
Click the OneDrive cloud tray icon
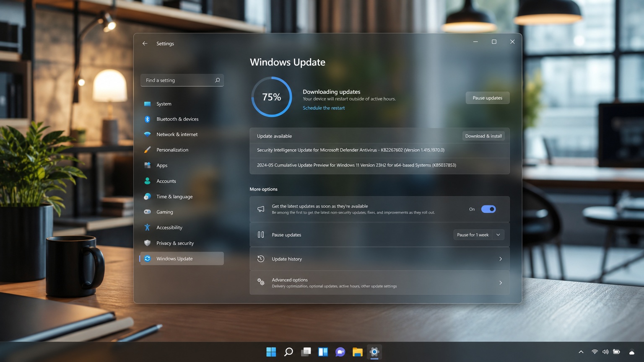[632, 352]
